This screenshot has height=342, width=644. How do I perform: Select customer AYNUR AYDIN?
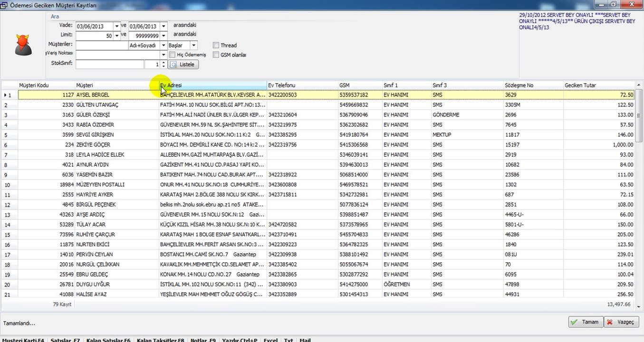92,165
